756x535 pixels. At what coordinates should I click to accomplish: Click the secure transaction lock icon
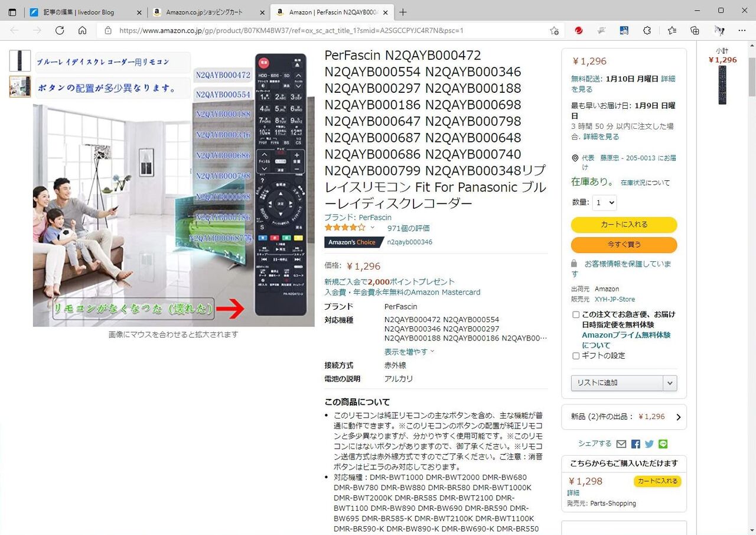(x=574, y=264)
